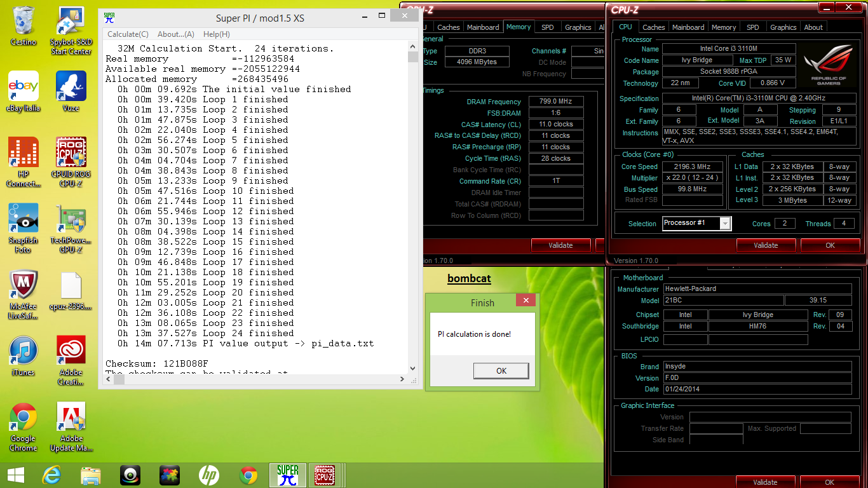Viewport: 868px width, 488px height.
Task: Click the Republic of Gamers logo in CPU-Z
Action: click(x=829, y=66)
